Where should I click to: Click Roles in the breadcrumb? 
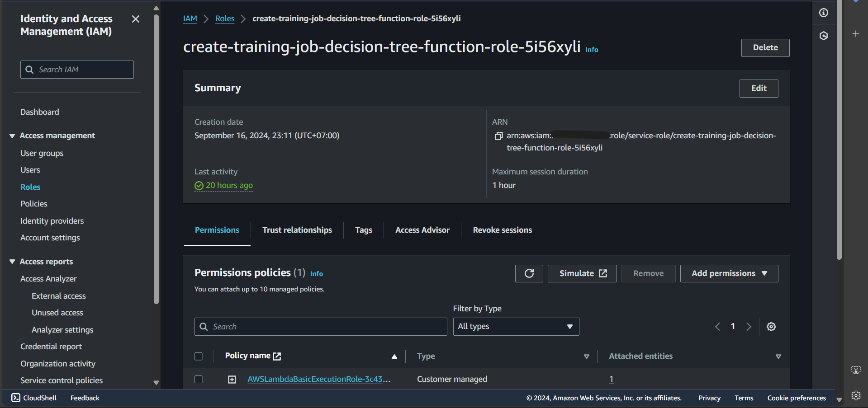pyautogui.click(x=225, y=19)
